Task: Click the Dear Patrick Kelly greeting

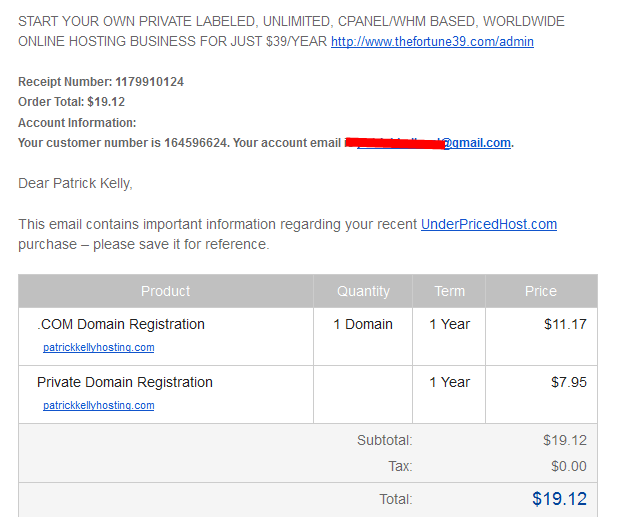Action: pyautogui.click(x=75, y=183)
